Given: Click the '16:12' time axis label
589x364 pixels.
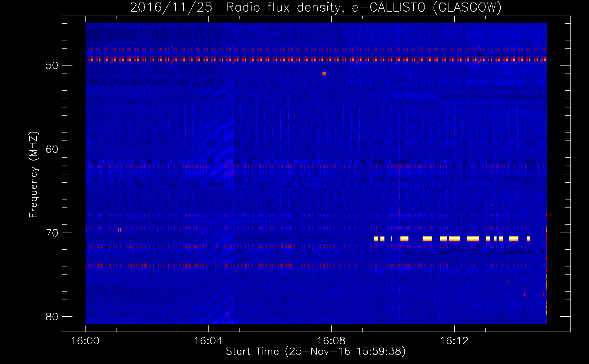Looking at the screenshot, I should 454,341.
